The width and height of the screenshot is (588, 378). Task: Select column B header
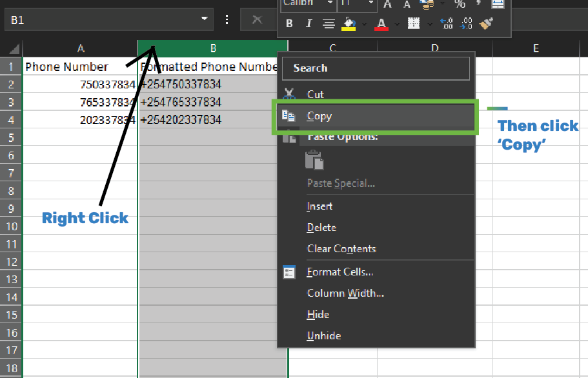click(213, 48)
